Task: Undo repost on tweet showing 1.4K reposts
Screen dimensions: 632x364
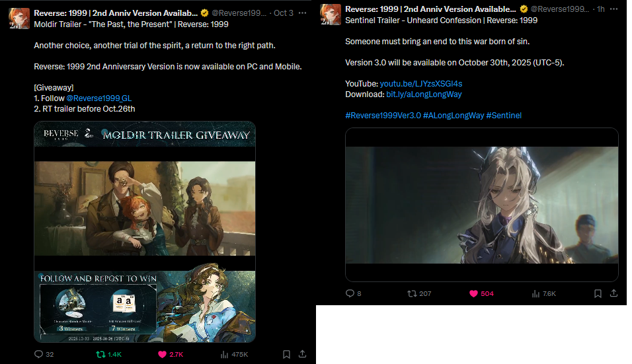Action: point(109,354)
